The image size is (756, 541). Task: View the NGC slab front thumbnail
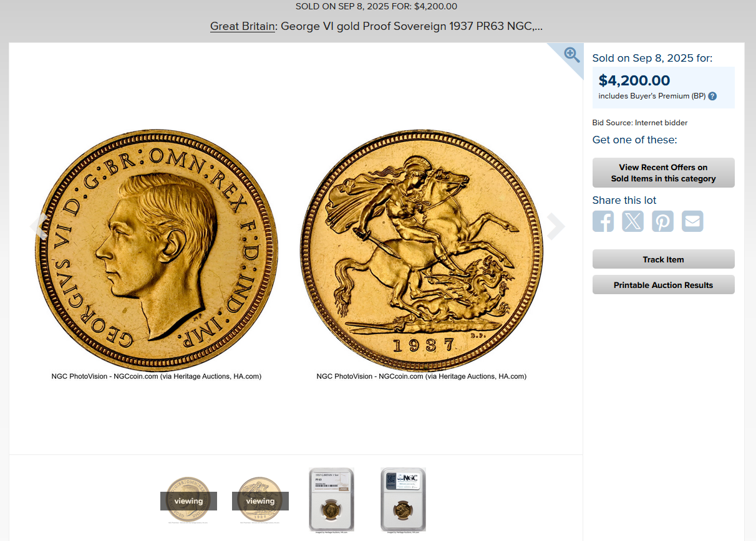pos(331,500)
